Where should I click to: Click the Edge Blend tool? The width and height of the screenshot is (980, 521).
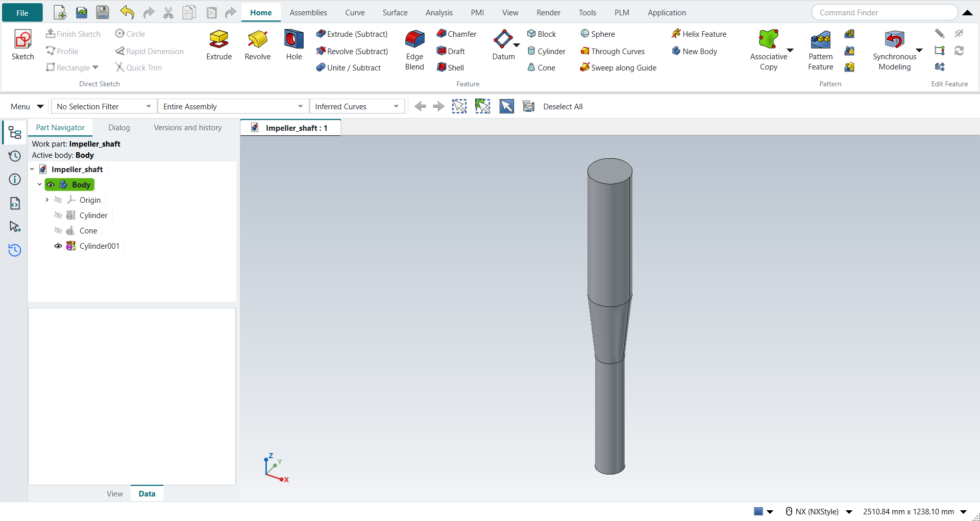click(414, 50)
